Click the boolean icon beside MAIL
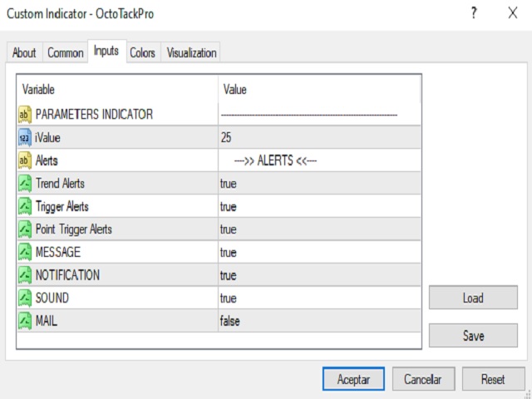The width and height of the screenshot is (532, 399). pyautogui.click(x=25, y=321)
